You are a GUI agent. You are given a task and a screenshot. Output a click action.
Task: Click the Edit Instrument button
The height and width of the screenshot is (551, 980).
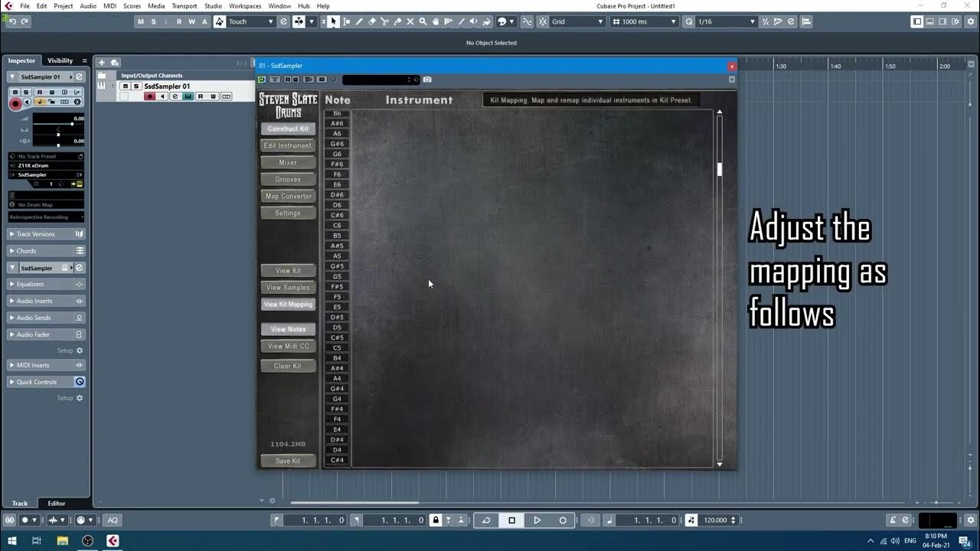click(288, 145)
